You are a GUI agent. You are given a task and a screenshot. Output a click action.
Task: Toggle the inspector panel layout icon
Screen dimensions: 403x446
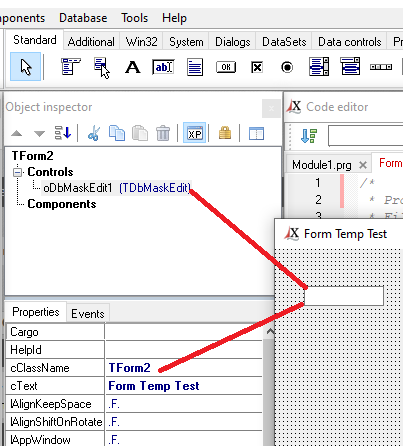pos(256,134)
